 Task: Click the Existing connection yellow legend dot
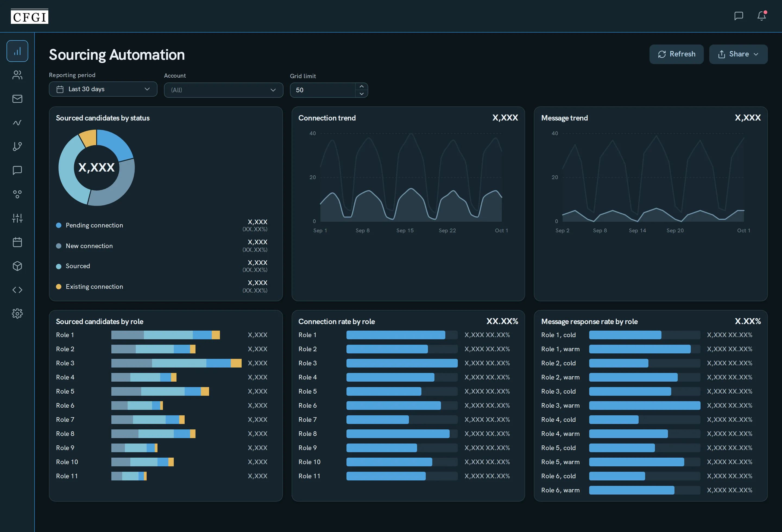point(59,287)
